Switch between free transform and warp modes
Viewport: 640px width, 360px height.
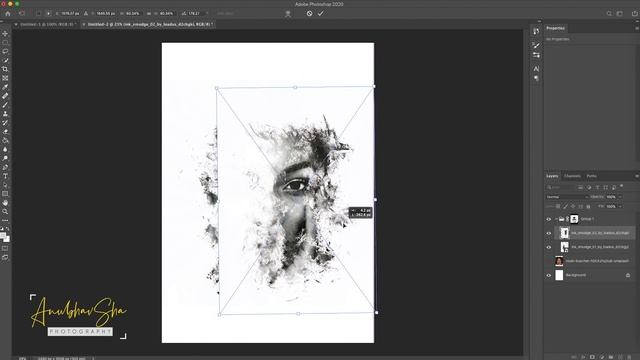[288, 13]
